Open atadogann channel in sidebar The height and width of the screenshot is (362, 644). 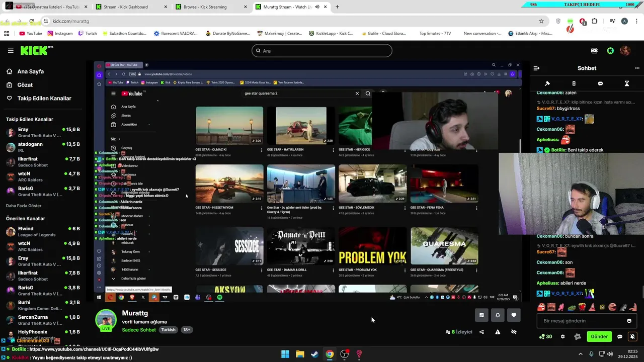coord(43,147)
